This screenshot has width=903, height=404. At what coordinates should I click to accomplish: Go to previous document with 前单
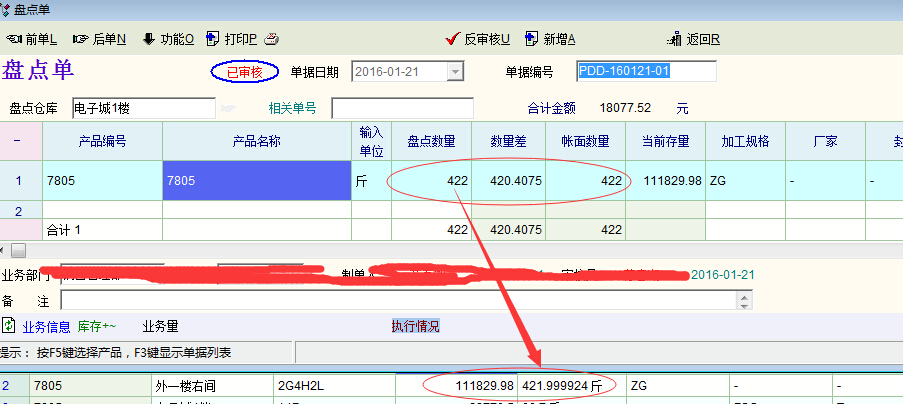(x=32, y=39)
